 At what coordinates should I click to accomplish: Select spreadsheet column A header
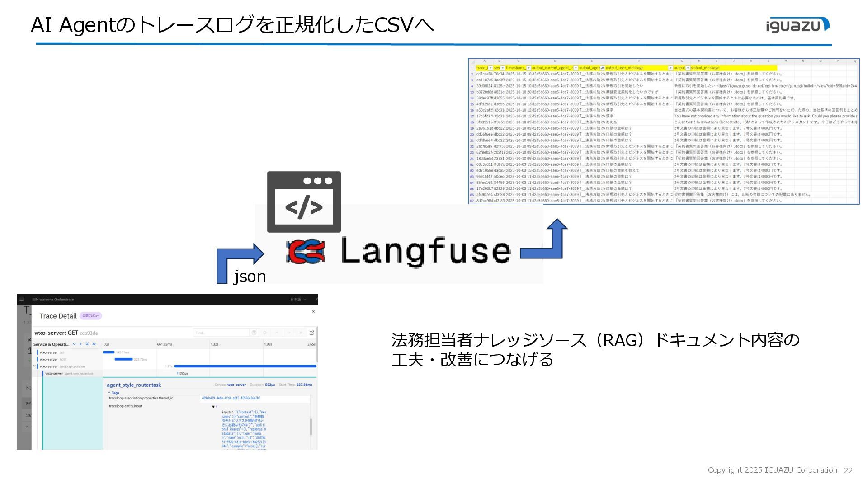484,61
